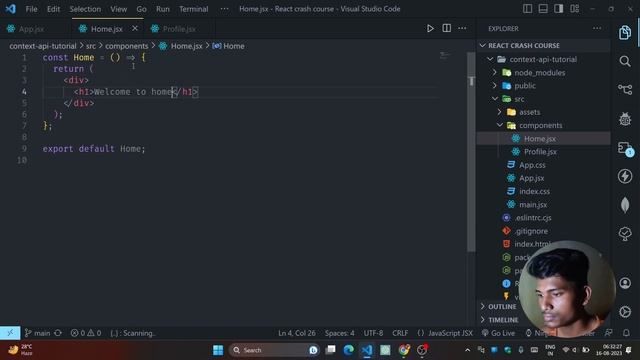Open the View menu
640x360 pixels.
click(x=118, y=9)
